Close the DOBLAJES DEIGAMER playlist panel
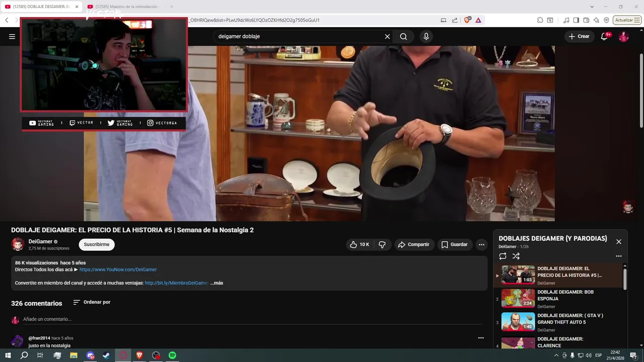Viewport: 644px width, 362px height. (619, 242)
